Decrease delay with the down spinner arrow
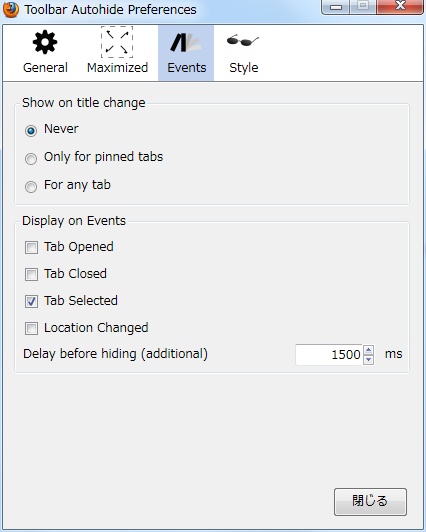 coord(368,360)
